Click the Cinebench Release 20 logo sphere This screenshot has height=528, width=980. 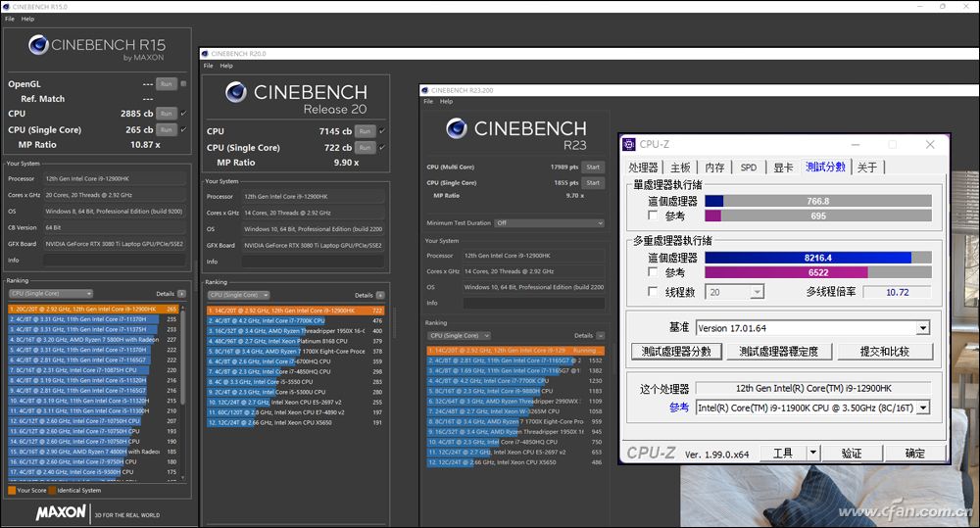(x=235, y=92)
